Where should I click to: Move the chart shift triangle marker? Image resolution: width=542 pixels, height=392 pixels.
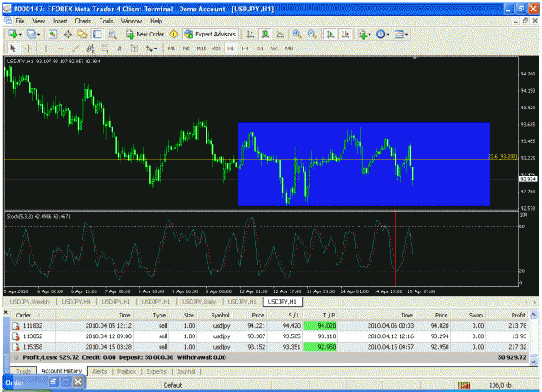(x=415, y=59)
